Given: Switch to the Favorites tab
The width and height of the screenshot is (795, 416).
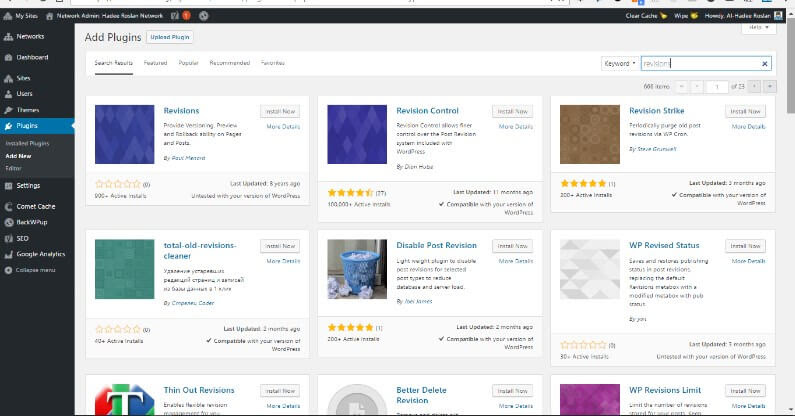Looking at the screenshot, I should point(273,63).
